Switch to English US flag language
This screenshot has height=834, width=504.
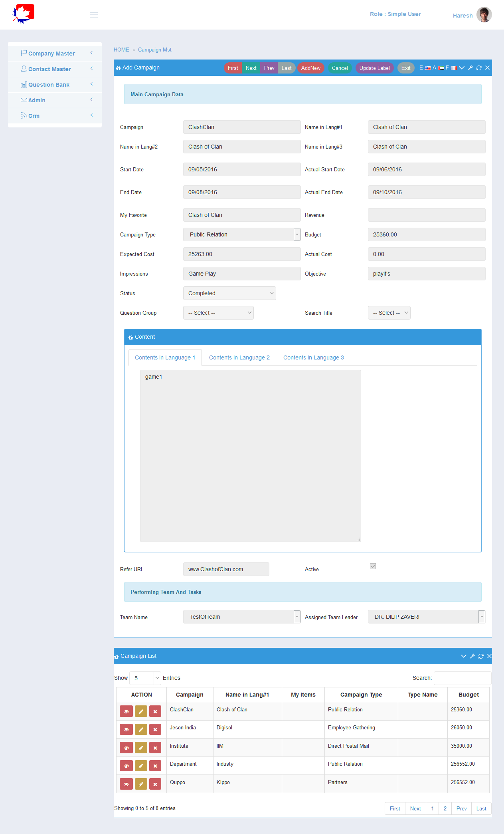[427, 68]
